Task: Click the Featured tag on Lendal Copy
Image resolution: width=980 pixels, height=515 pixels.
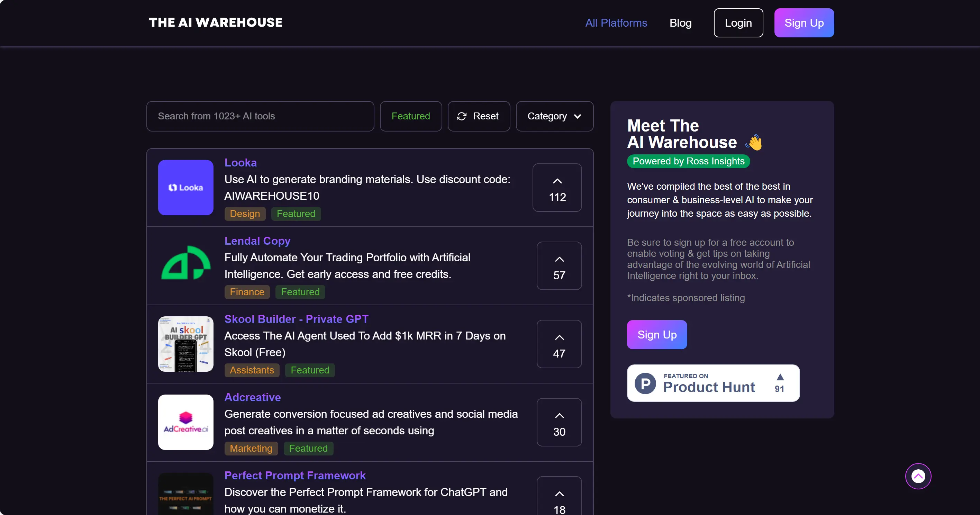Action: click(300, 292)
